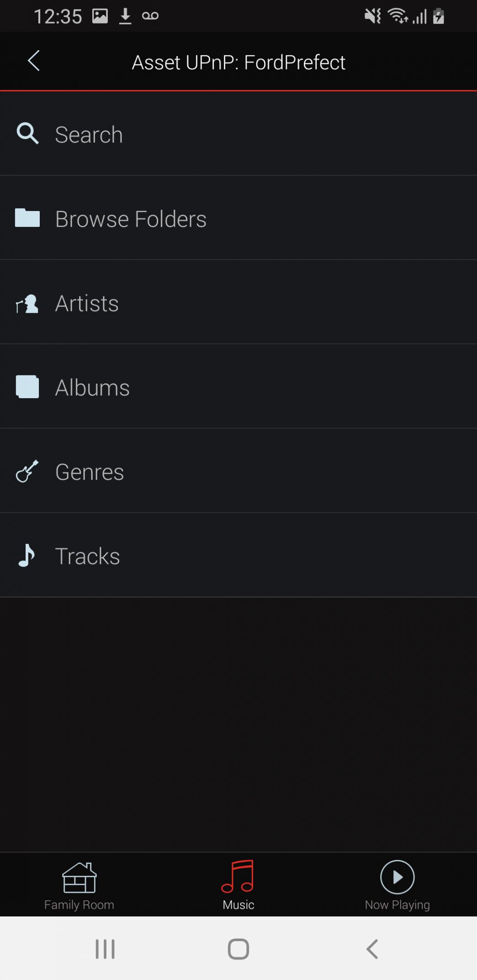Open the Search row text
The width and height of the screenshot is (477, 980).
pyautogui.click(x=89, y=135)
